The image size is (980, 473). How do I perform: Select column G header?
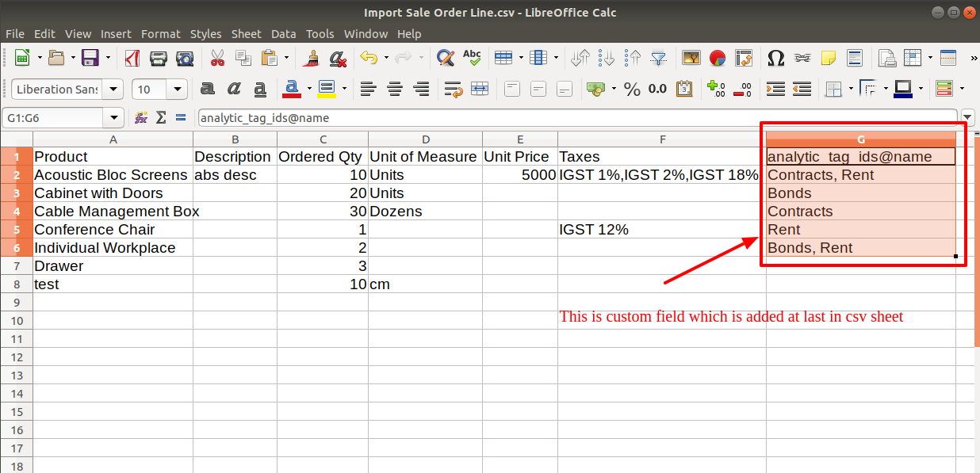coord(860,139)
